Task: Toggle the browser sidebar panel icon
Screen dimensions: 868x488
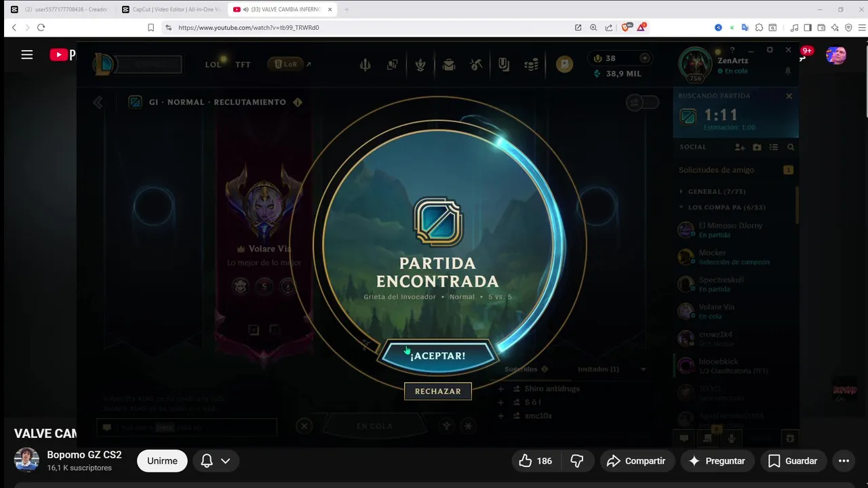Action: pyautogui.click(x=808, y=28)
